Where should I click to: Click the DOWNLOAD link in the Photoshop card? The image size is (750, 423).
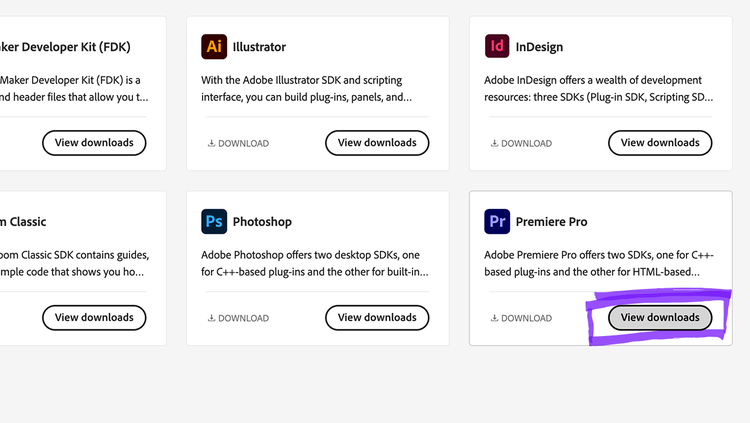(238, 318)
